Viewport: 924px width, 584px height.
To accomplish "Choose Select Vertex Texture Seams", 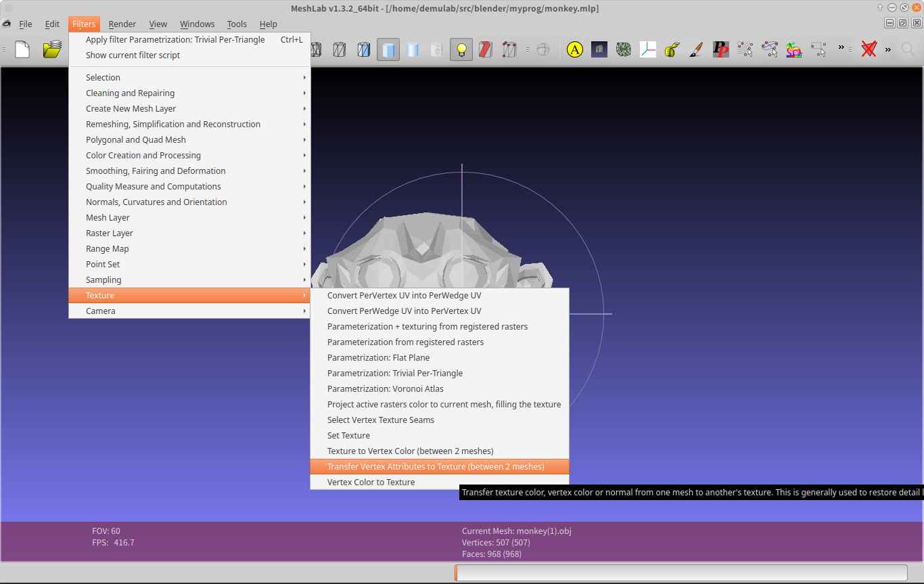I will [x=440, y=420].
